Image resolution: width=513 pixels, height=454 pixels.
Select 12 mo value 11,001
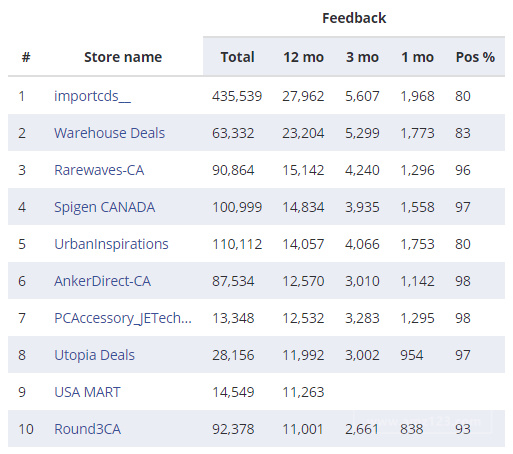[x=303, y=429]
